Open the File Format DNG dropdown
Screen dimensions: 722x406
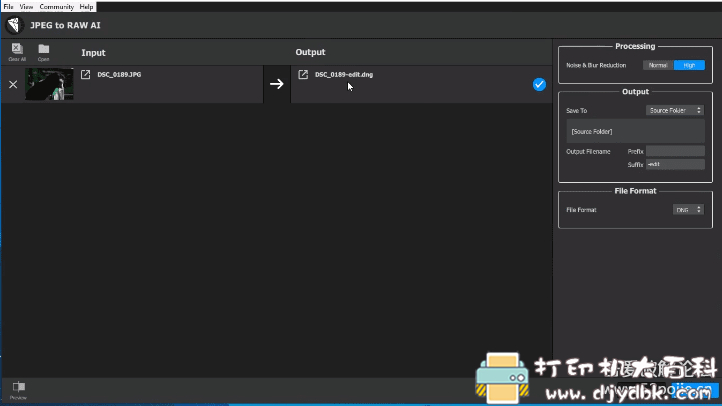click(x=688, y=210)
